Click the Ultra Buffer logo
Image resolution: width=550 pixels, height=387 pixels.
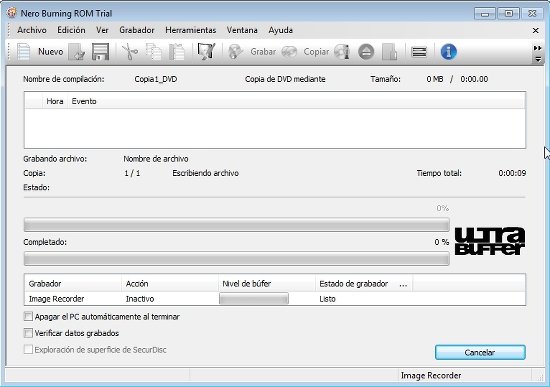(x=490, y=241)
